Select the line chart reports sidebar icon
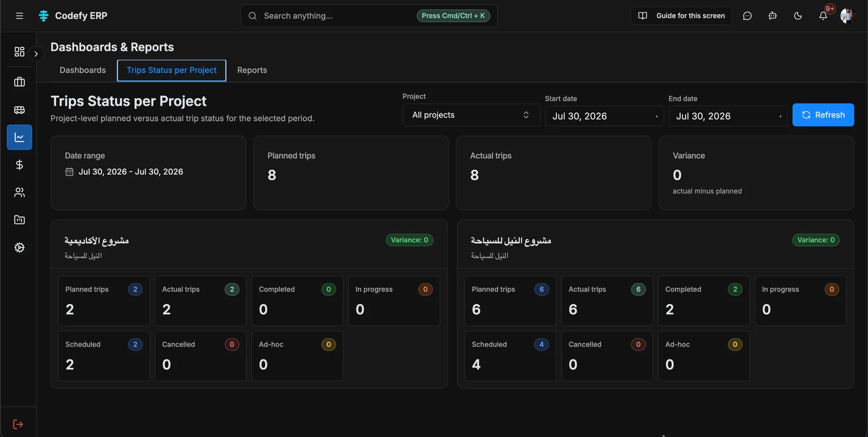The height and width of the screenshot is (437, 868). 19,137
